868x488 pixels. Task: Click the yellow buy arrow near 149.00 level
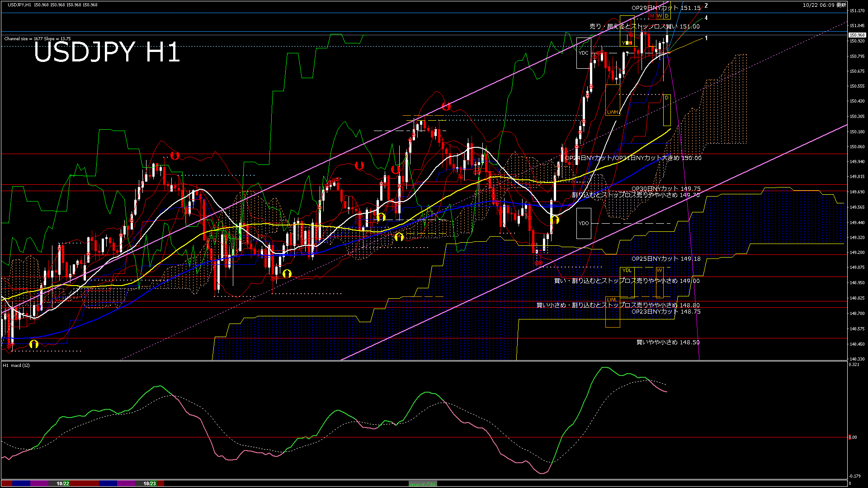[287, 273]
